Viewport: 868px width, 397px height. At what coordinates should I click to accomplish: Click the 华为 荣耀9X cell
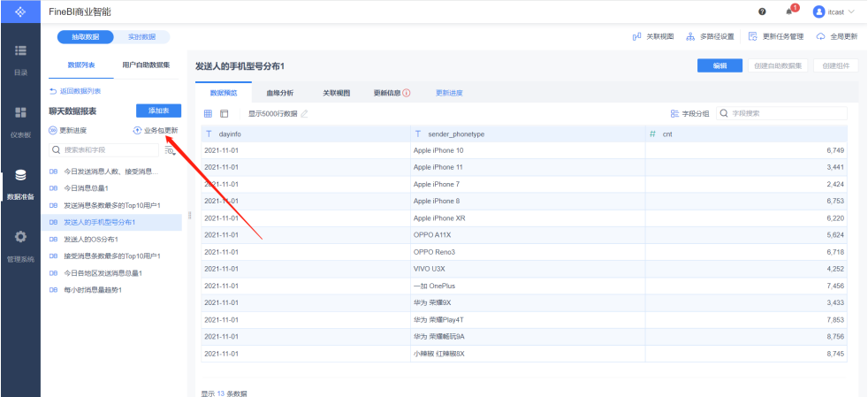tap(528, 303)
